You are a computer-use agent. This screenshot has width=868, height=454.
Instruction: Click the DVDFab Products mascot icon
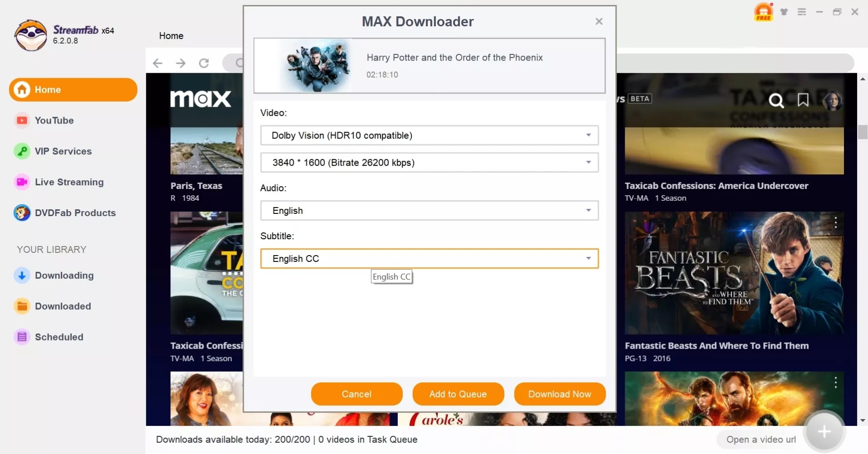[22, 213]
